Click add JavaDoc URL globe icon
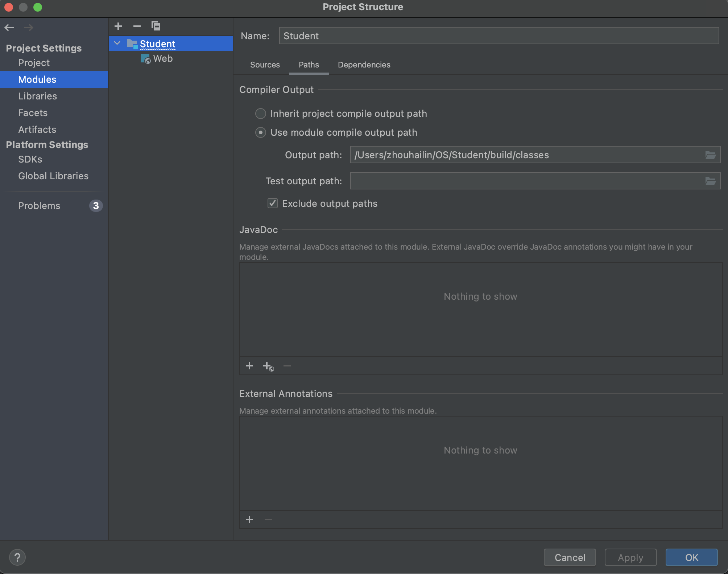728x574 pixels. pos(268,366)
